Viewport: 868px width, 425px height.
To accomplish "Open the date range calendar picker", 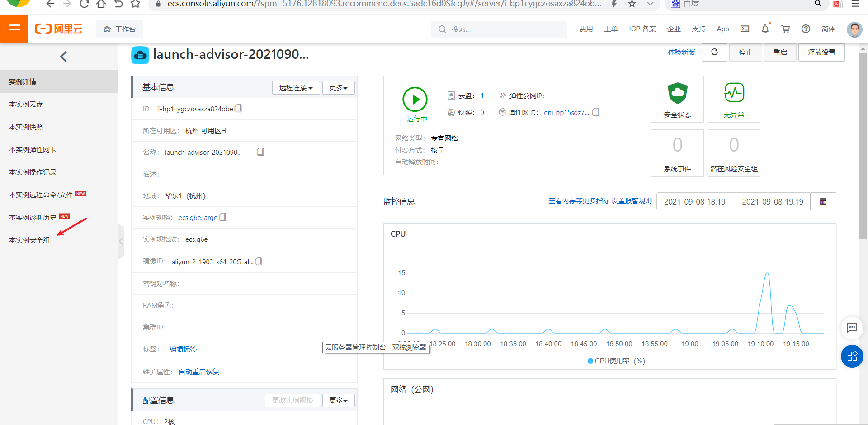I will coord(823,201).
